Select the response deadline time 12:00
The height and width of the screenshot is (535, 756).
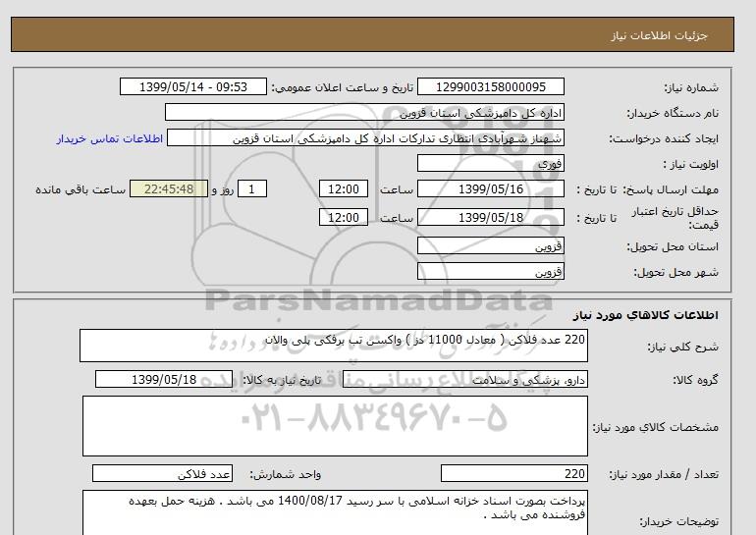click(344, 188)
